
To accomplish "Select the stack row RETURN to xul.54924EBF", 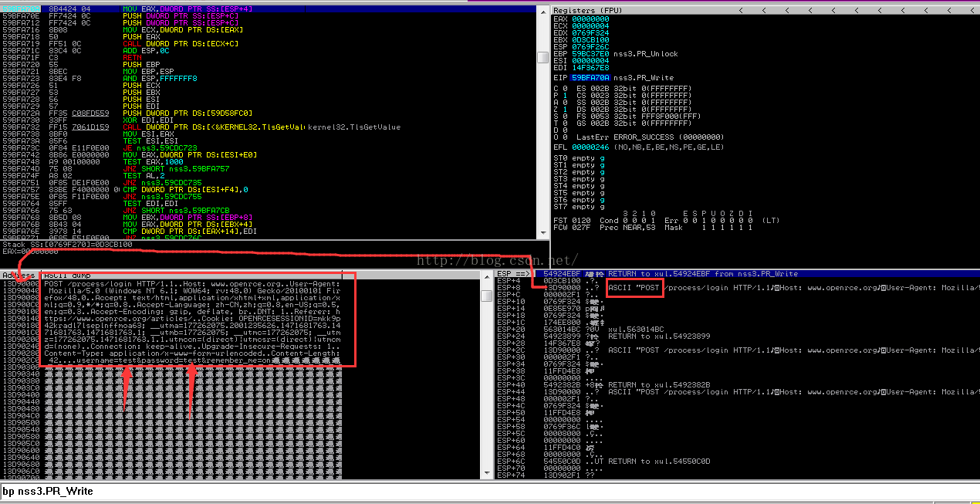I will pyautogui.click(x=737, y=273).
